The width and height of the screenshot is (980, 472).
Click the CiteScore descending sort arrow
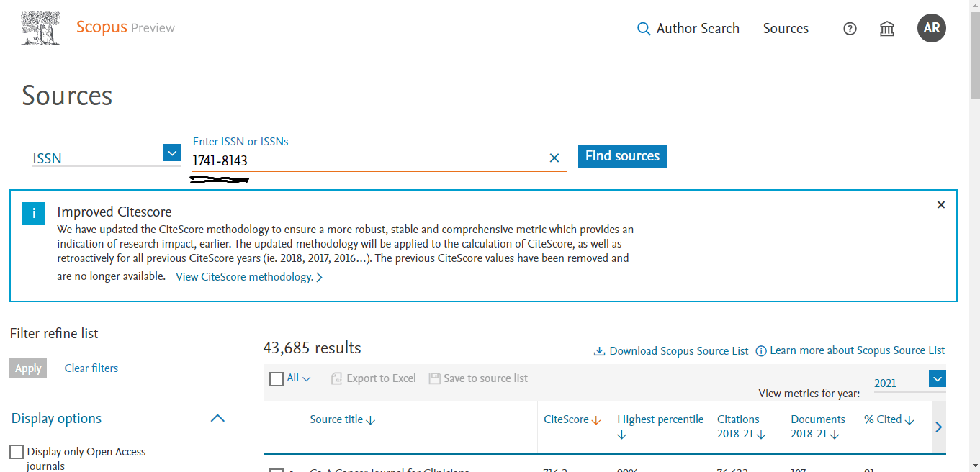(598, 419)
